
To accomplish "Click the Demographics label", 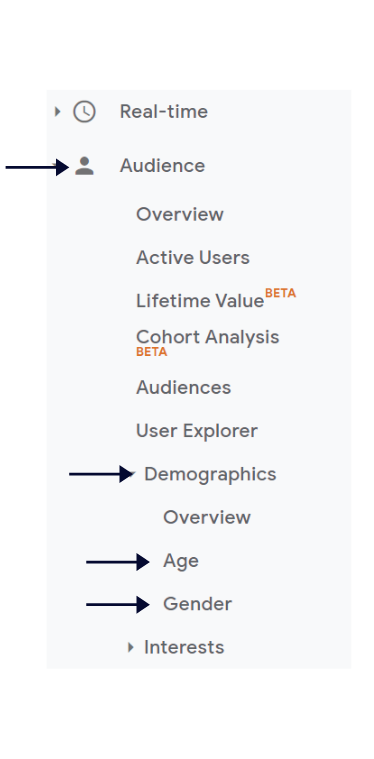I will coord(210,474).
